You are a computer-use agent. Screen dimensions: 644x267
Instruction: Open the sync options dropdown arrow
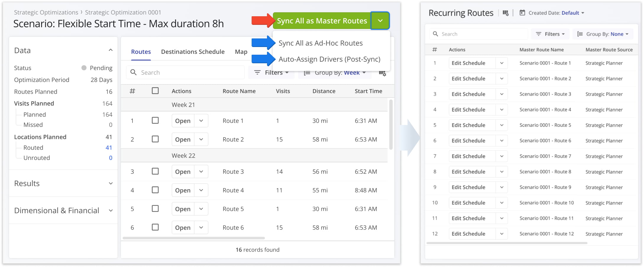tap(380, 21)
